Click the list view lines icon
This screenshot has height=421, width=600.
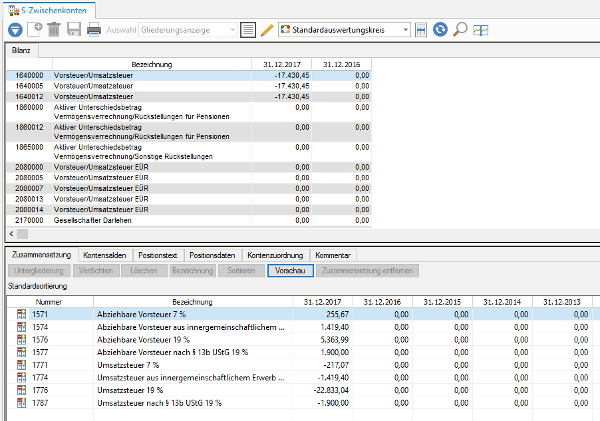[x=248, y=30]
